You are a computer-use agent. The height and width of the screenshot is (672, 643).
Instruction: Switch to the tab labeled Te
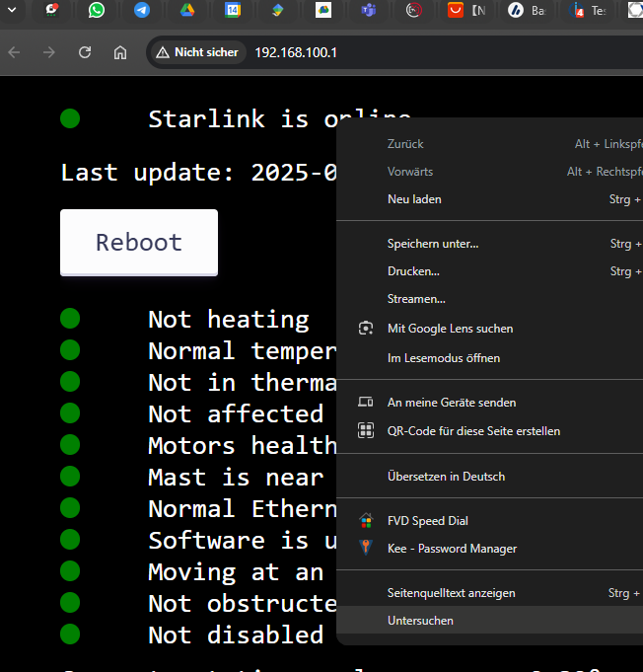587,10
